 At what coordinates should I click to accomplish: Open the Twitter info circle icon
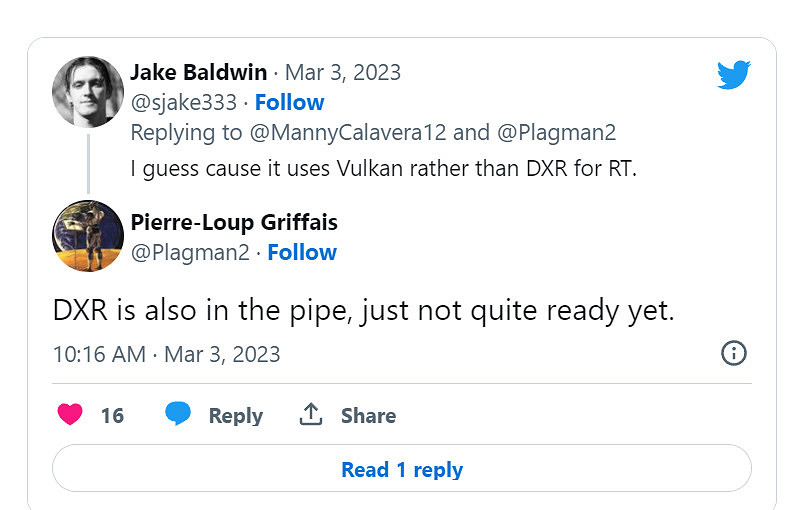[733, 353]
